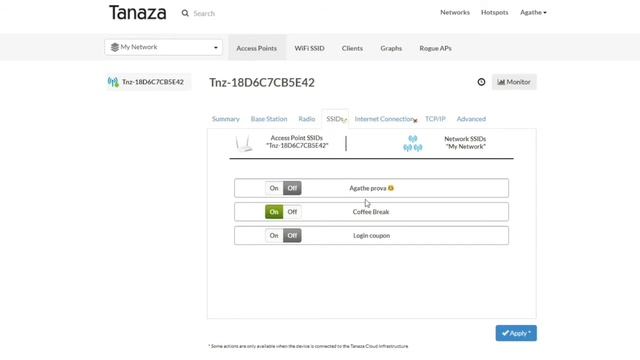Viewport: 640px width, 360px height.
Task: Click the Agathe prova SSID name
Action: click(368, 188)
